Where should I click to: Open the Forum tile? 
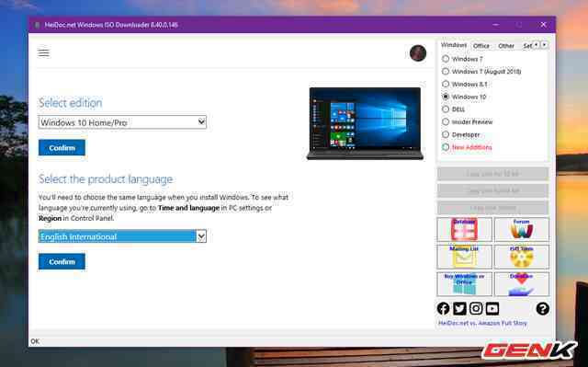522,229
